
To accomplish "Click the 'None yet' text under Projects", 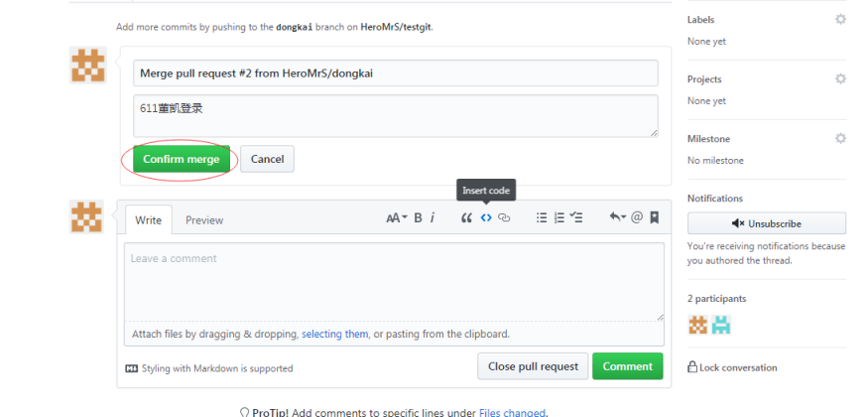I will (x=706, y=101).
